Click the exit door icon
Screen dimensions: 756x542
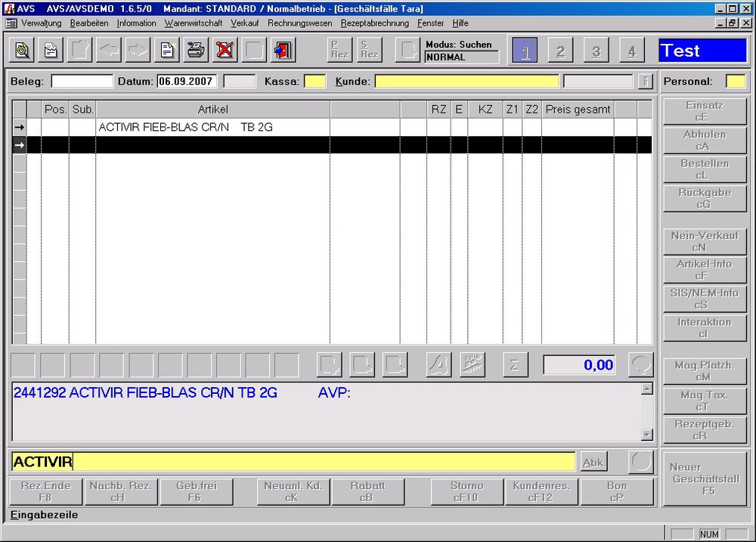tap(283, 51)
